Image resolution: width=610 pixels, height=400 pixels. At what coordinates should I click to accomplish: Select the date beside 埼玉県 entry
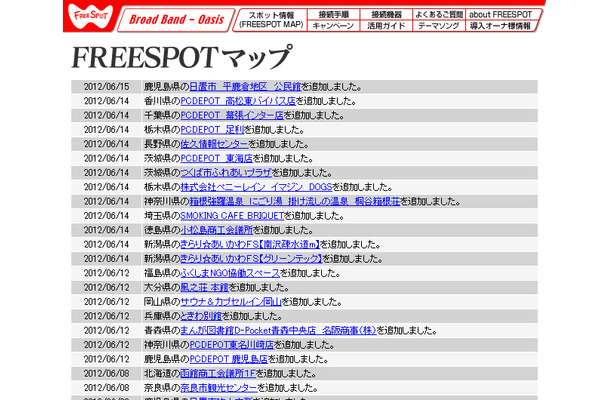coord(106,216)
